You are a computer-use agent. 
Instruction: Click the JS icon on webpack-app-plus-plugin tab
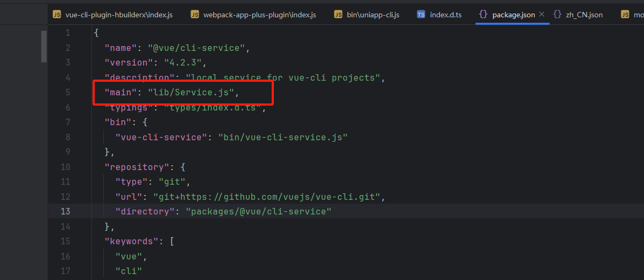coord(195,15)
